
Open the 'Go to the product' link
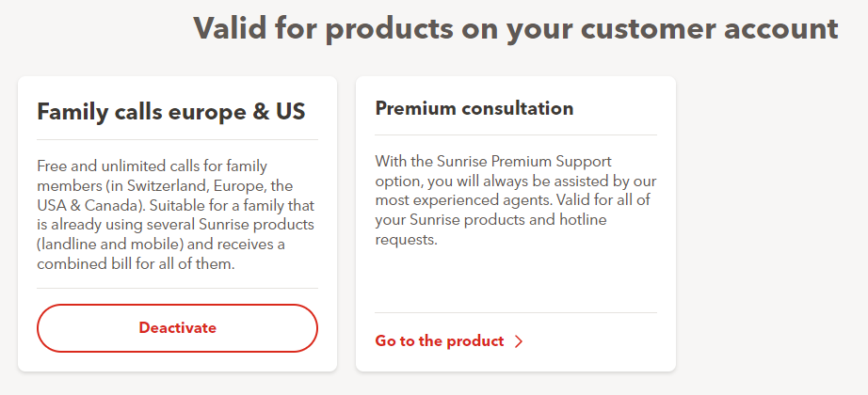[440, 341]
